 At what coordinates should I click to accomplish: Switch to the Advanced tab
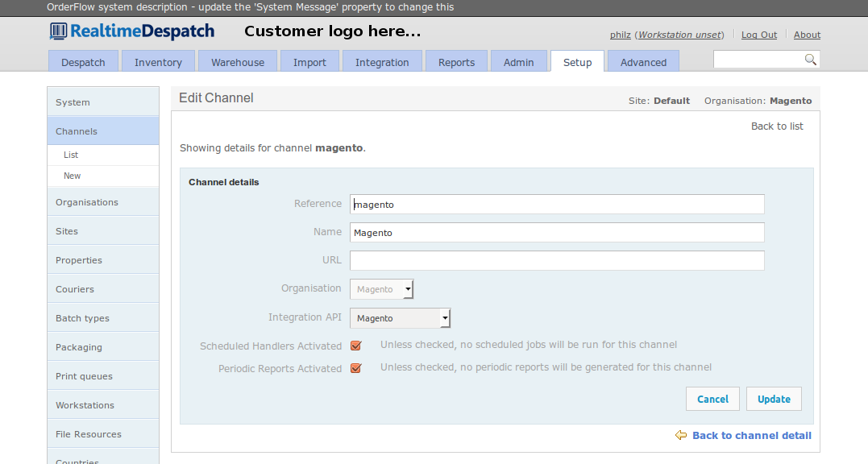643,61
